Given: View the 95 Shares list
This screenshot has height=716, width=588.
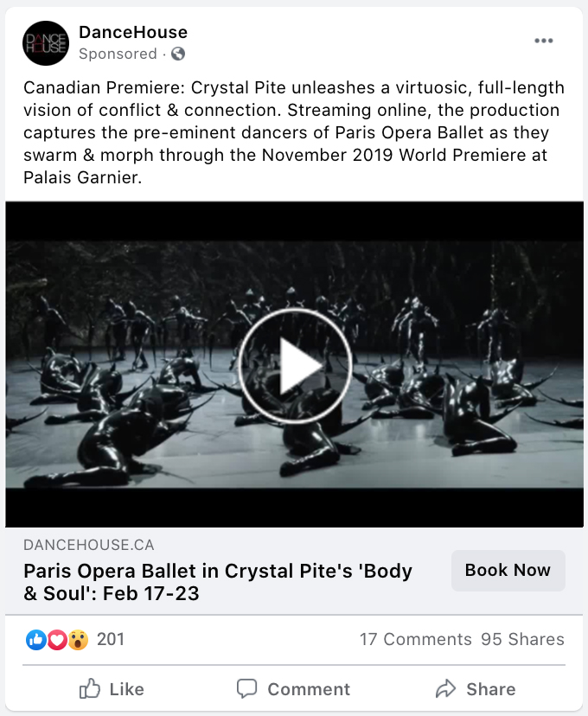Looking at the screenshot, I should (x=522, y=640).
